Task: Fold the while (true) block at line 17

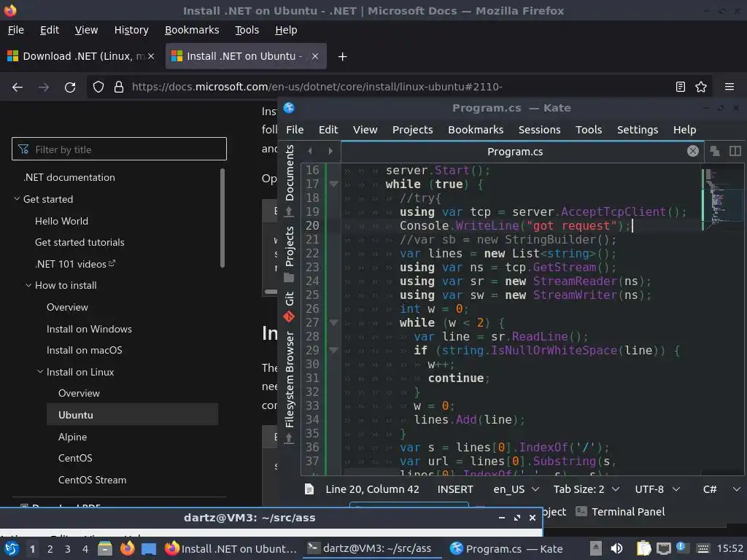Action: coord(334,184)
